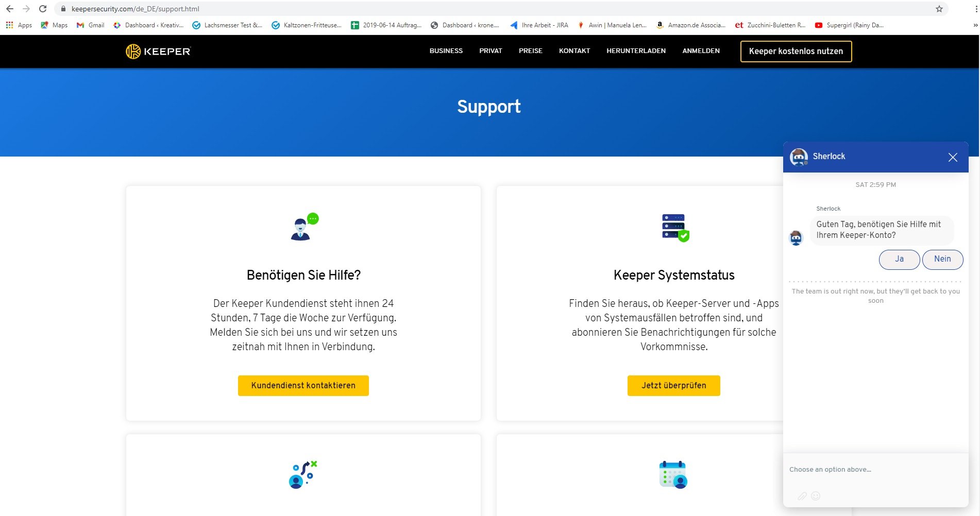Click the chat message input field
Viewport: 980px width, 516px height.
(x=876, y=470)
